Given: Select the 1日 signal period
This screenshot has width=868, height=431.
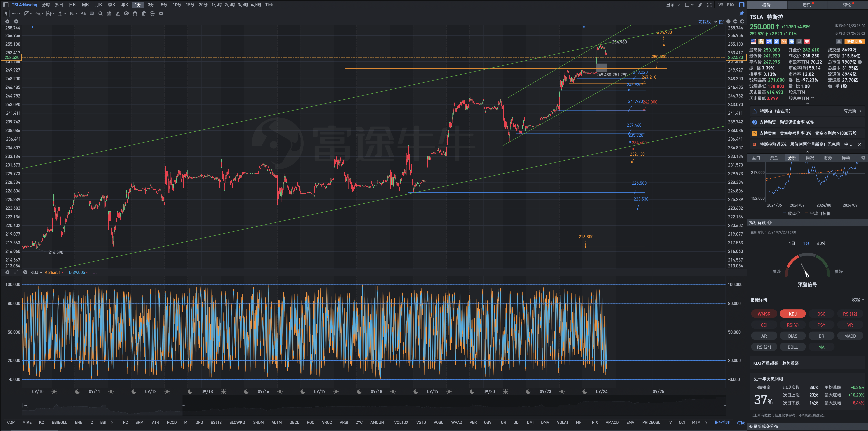Looking at the screenshot, I should pos(792,243).
